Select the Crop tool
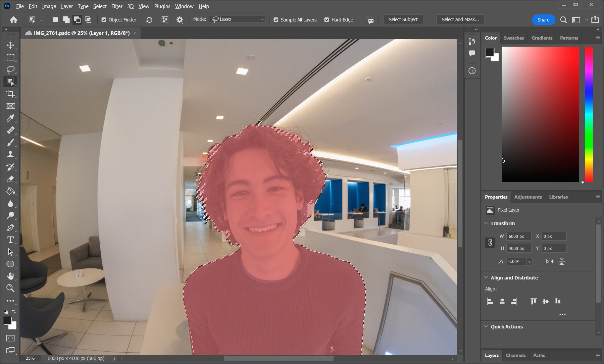Screen dimensions: 604x364 [x=10, y=94]
